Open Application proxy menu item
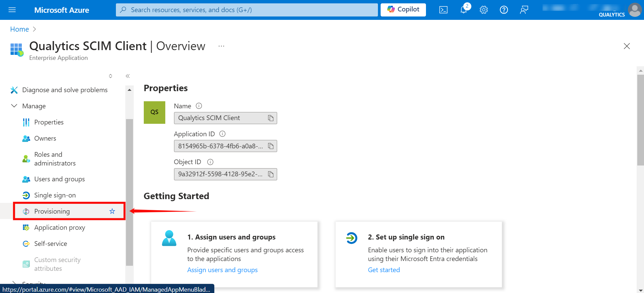The width and height of the screenshot is (644, 293). [59, 227]
